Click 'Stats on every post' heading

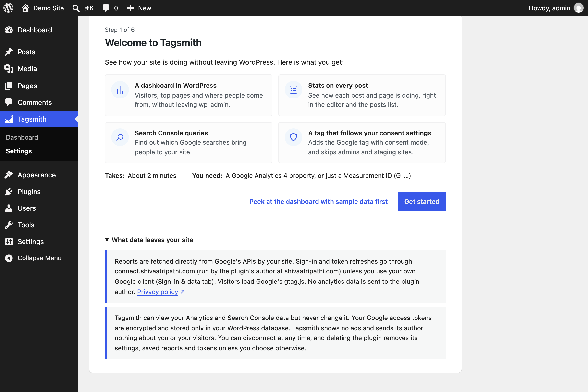pos(338,86)
